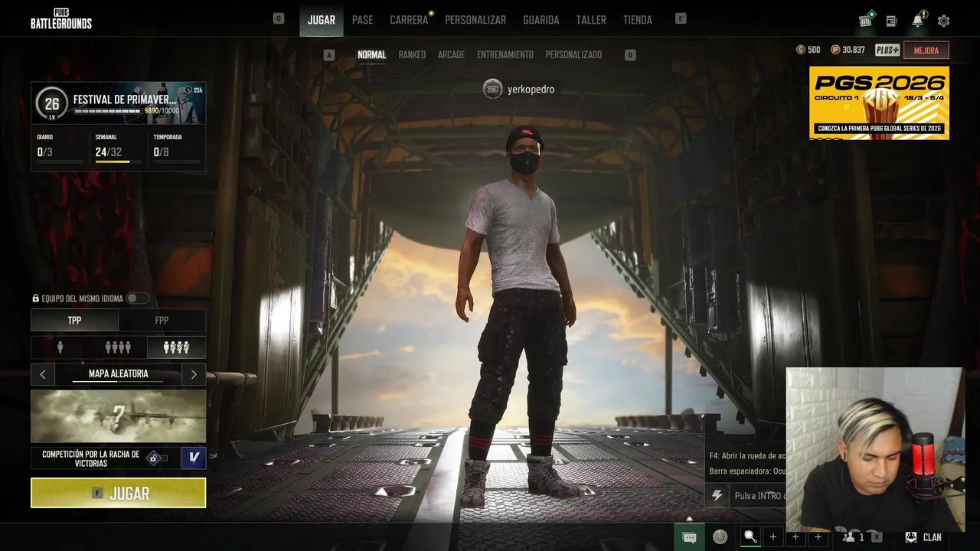The height and width of the screenshot is (551, 980).
Task: Open the TIENDA tab
Action: point(638,20)
